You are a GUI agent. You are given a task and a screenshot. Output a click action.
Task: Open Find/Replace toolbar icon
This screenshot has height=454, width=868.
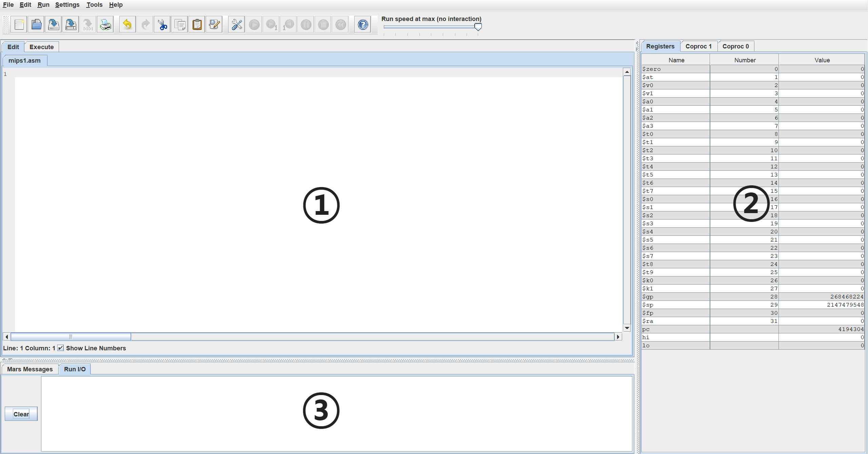(x=214, y=24)
